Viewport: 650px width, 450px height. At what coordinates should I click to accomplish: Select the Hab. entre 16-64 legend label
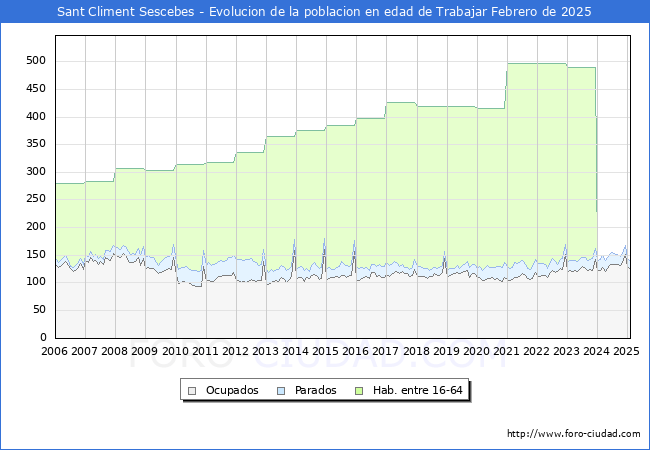(x=417, y=390)
